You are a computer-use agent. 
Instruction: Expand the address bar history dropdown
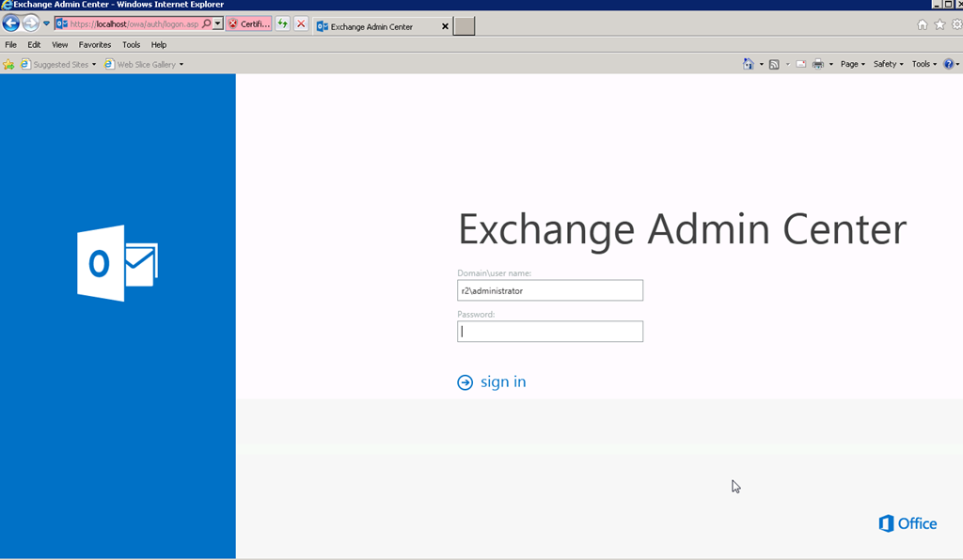point(217,23)
